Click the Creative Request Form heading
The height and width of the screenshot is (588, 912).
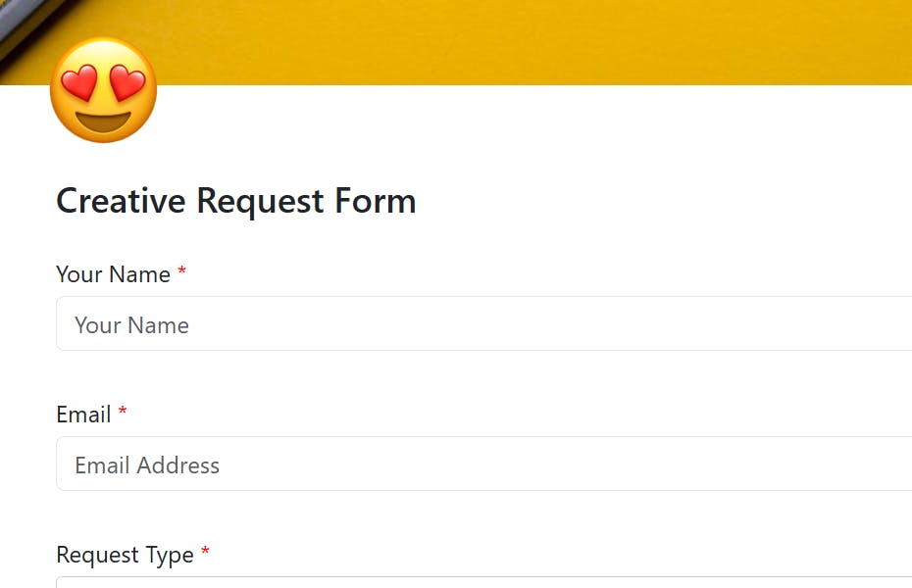coord(236,201)
